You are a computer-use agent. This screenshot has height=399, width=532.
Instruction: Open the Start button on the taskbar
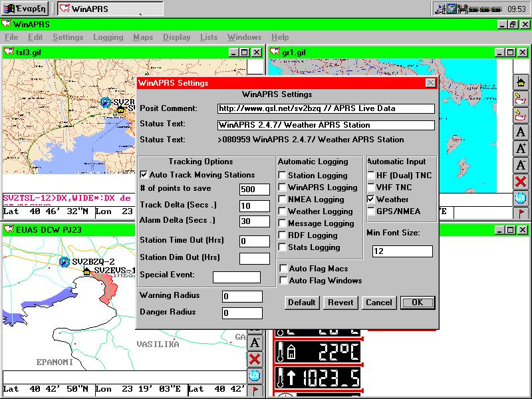tap(25, 9)
